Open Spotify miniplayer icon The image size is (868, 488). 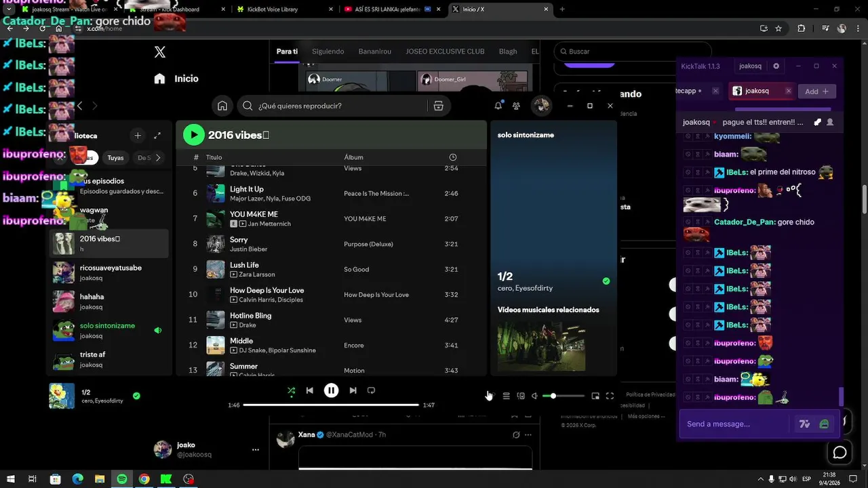(595, 396)
